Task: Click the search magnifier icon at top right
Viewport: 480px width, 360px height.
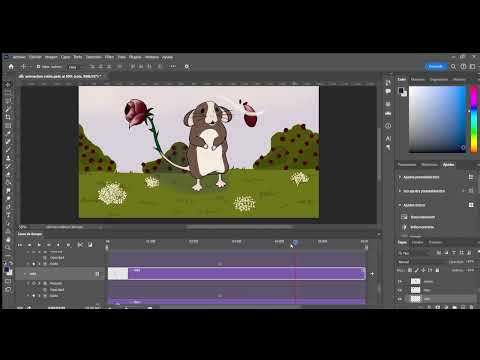Action: coord(453,67)
